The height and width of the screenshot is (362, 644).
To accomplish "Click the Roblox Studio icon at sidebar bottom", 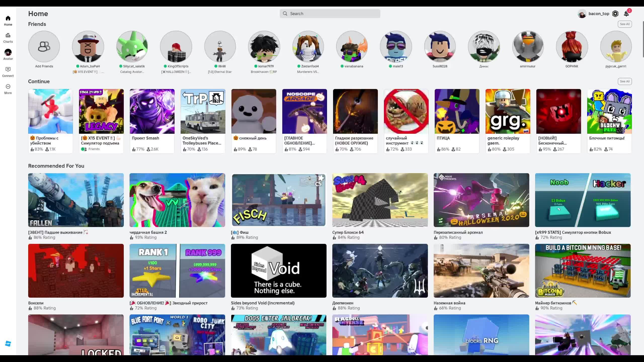I will (8, 344).
